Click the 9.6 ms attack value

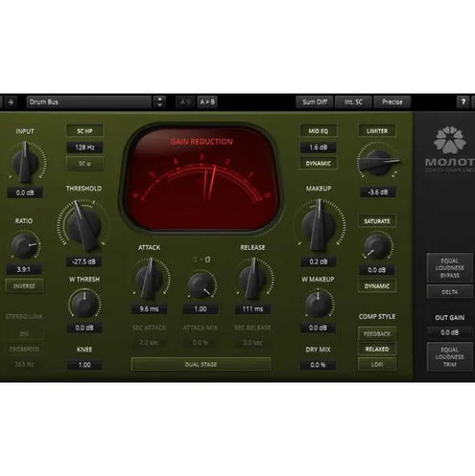pyautogui.click(x=149, y=309)
